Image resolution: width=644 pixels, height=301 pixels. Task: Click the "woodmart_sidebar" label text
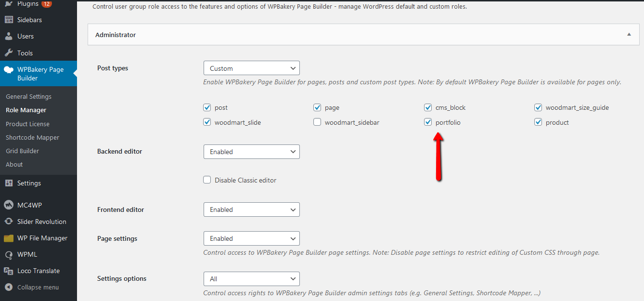pos(352,122)
